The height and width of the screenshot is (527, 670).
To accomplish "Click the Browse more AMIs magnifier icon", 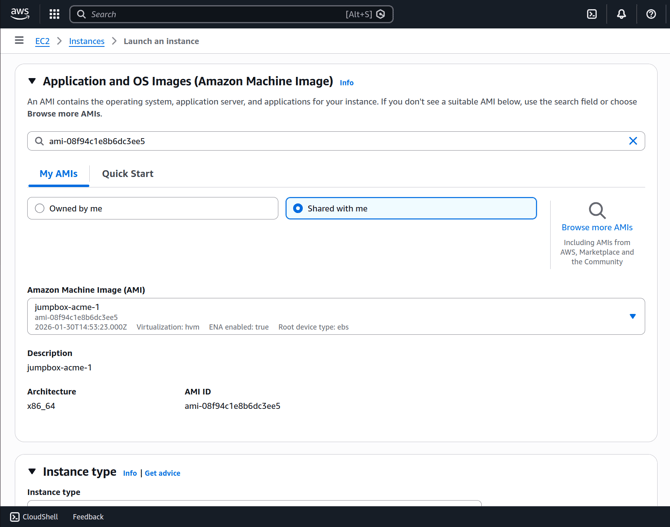I will tap(597, 211).
